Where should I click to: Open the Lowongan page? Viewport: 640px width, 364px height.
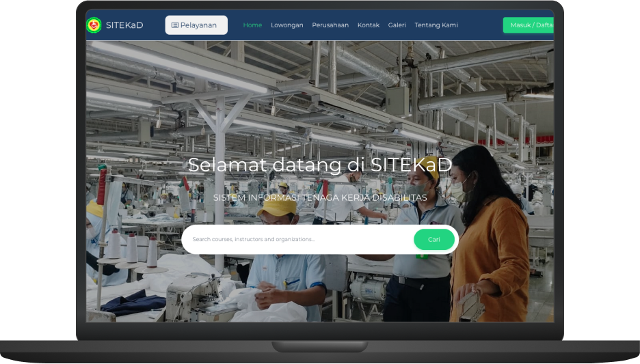(286, 25)
